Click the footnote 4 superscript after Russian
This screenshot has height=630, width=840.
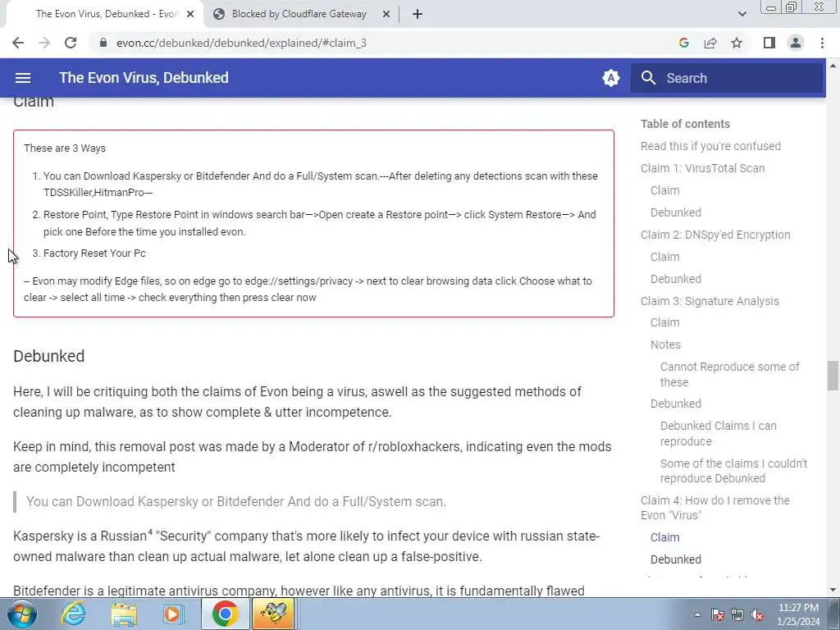point(150,532)
